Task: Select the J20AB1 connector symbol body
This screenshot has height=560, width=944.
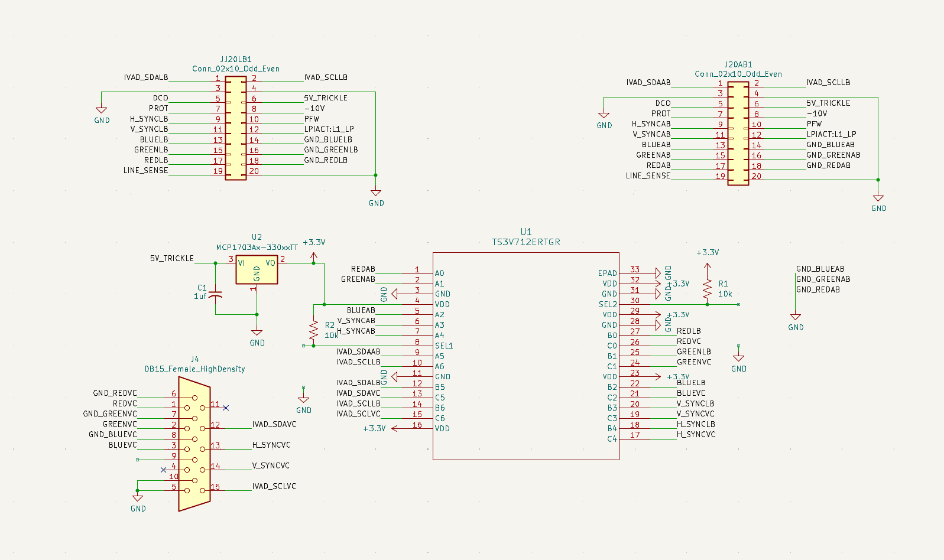Action: [738, 134]
